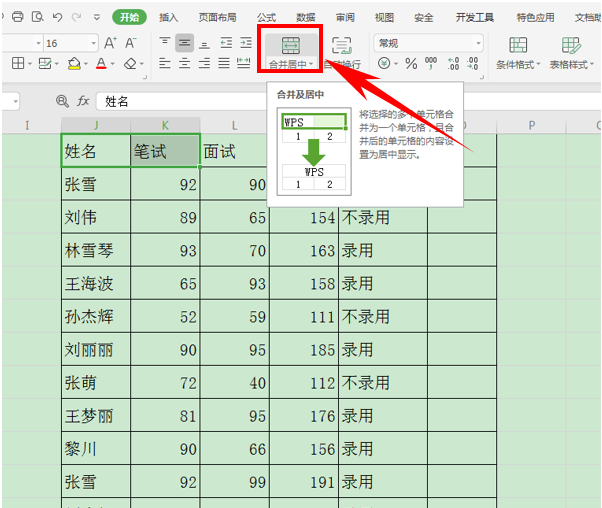This screenshot has height=508, width=602.
Task: Expand the 合并居中 dropdown arrow
Action: click(x=311, y=64)
